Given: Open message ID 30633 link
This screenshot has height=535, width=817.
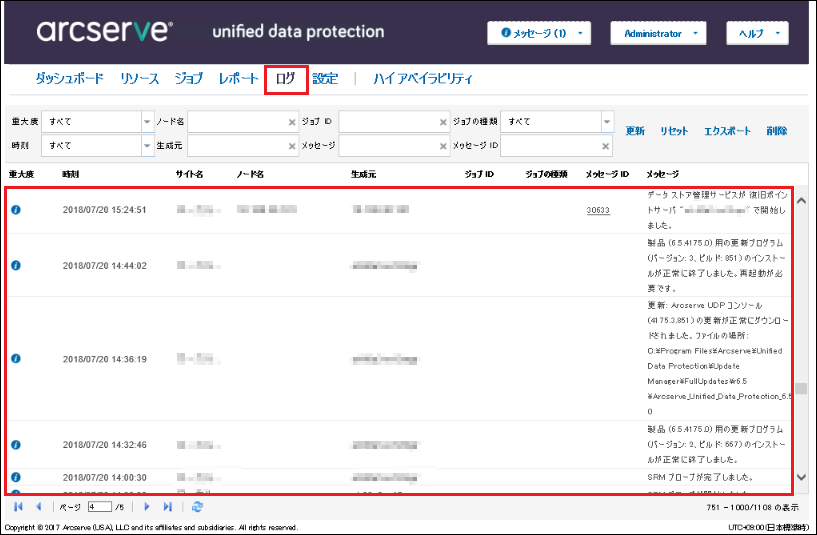Looking at the screenshot, I should coord(598,210).
